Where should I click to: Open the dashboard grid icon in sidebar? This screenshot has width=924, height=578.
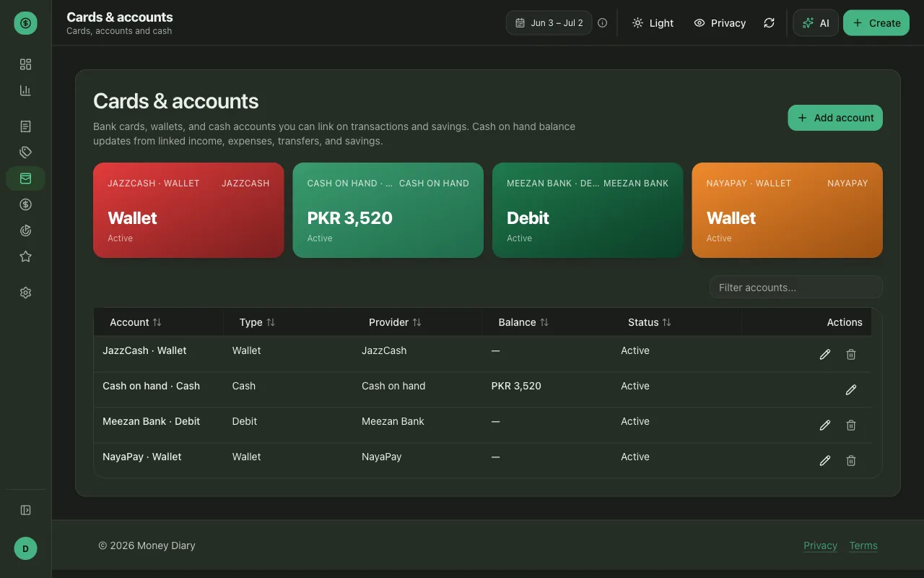click(25, 64)
